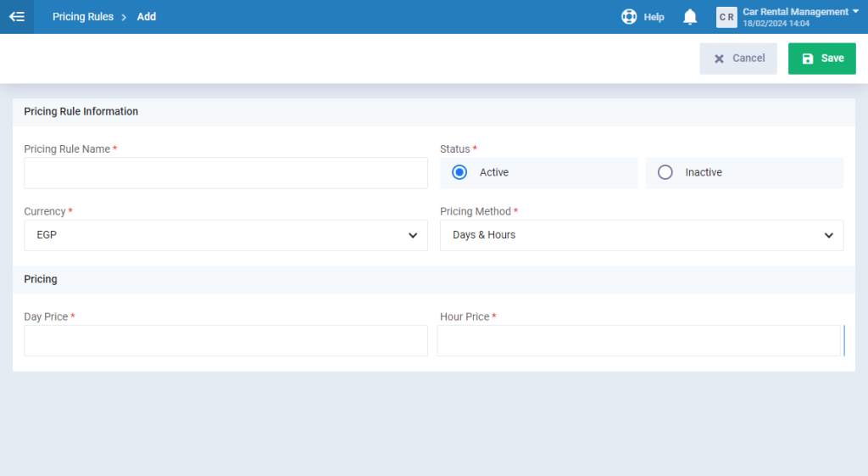
Task: Click into the Hour Price field
Action: (x=639, y=340)
